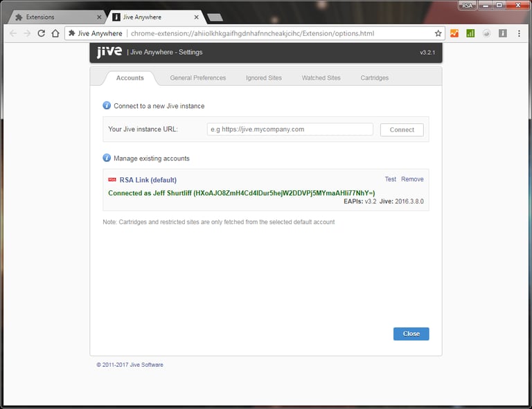Go to the Cartridges tab

pyautogui.click(x=375, y=78)
